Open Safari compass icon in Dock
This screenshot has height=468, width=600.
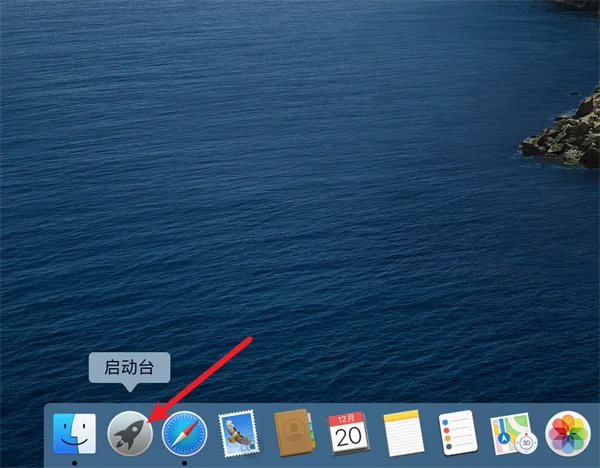[185, 434]
